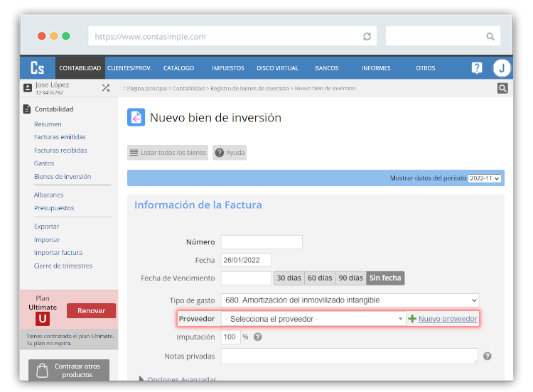Screen dimensions: 533x392
Task: Go to Registro de bienes de inversión breadcrumb
Action: click(x=249, y=88)
